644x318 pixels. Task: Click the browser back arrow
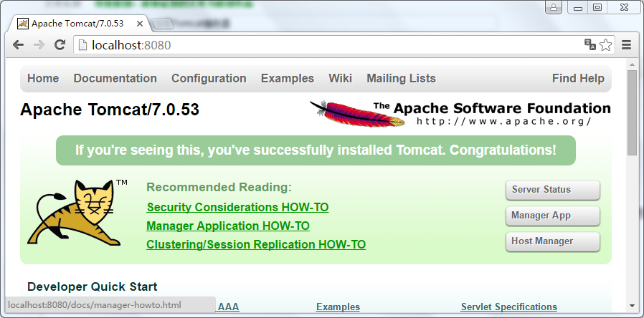18,44
